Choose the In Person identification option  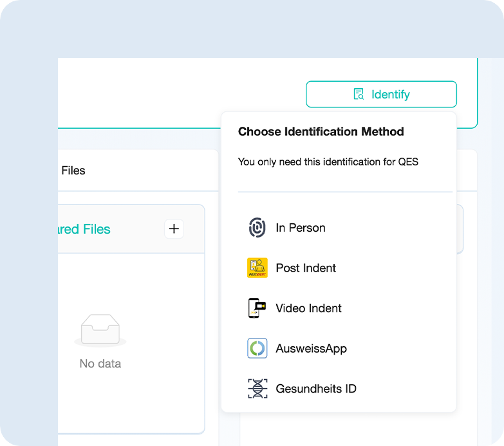coord(300,228)
